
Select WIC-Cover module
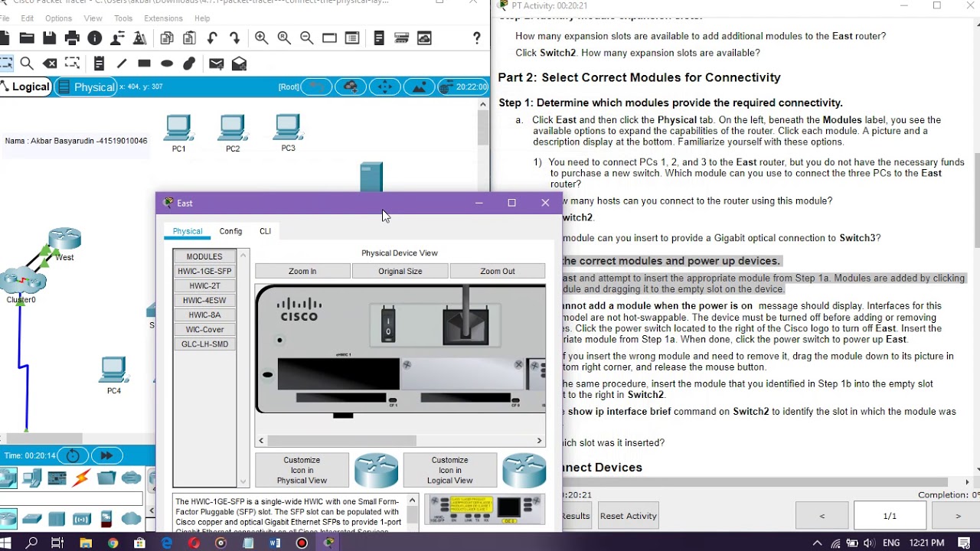(204, 330)
